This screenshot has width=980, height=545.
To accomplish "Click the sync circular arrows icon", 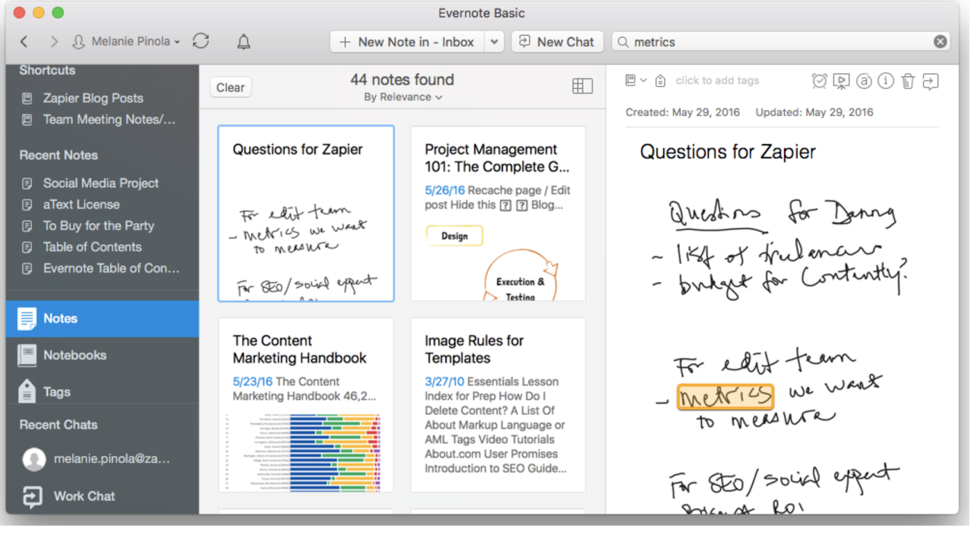I will coord(201,41).
